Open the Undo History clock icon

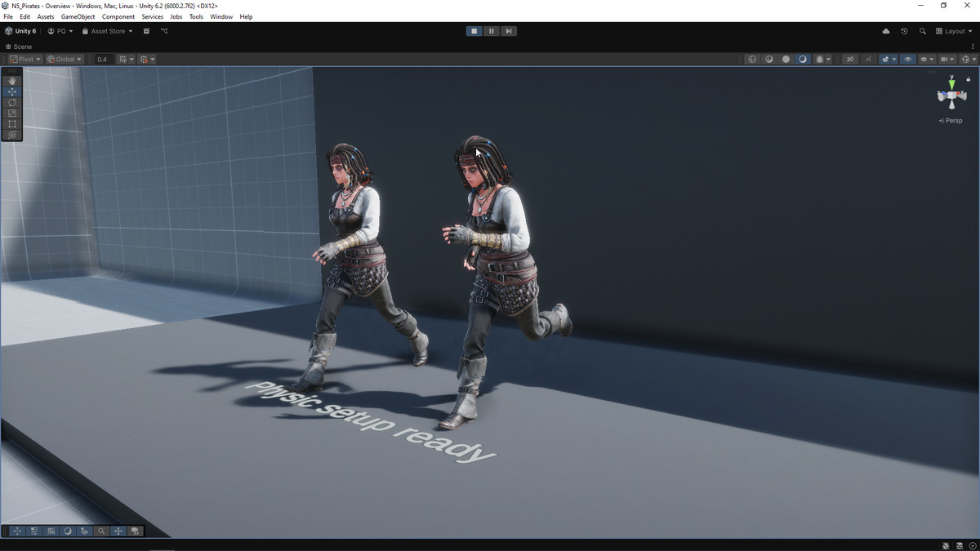(904, 31)
